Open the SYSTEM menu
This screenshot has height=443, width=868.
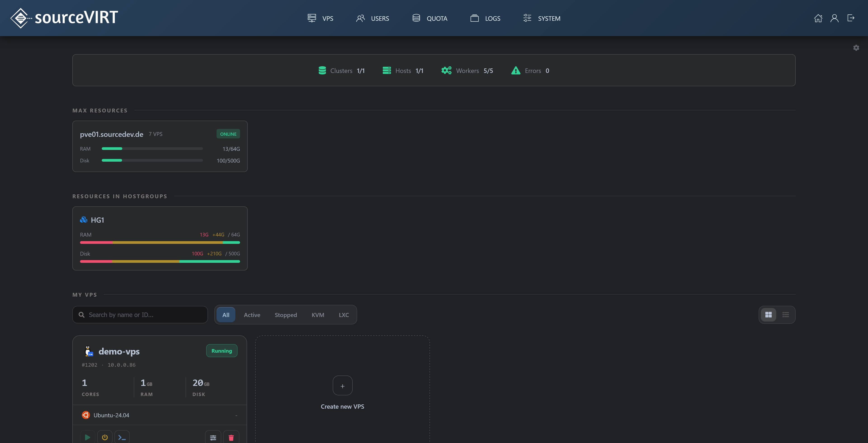542,18
